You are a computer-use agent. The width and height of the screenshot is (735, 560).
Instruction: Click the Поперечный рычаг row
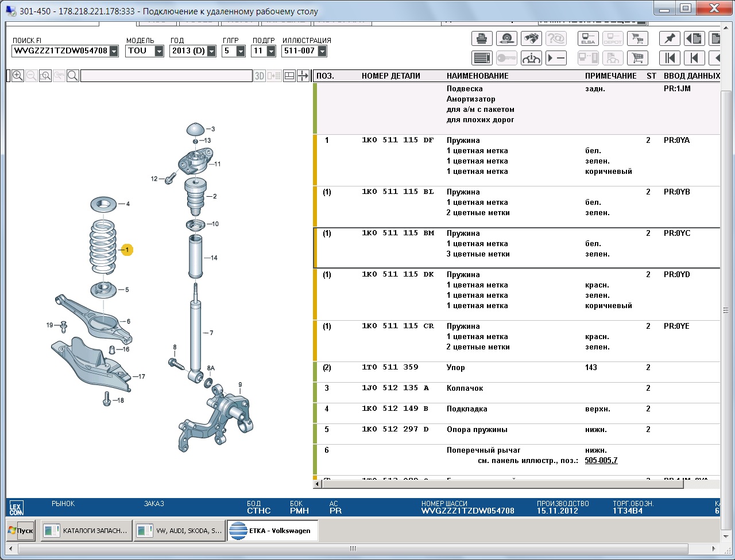(x=517, y=460)
